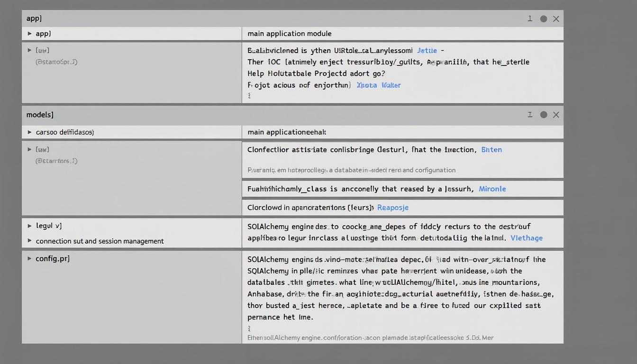The width and height of the screenshot is (637, 364).
Task: Select the 'models]' panel title
Action: [x=40, y=115]
